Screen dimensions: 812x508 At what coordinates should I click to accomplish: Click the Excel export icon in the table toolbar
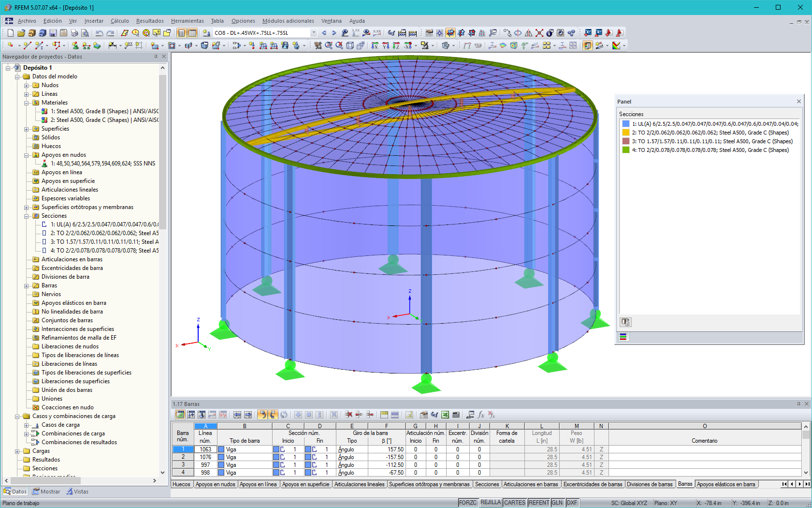444,415
